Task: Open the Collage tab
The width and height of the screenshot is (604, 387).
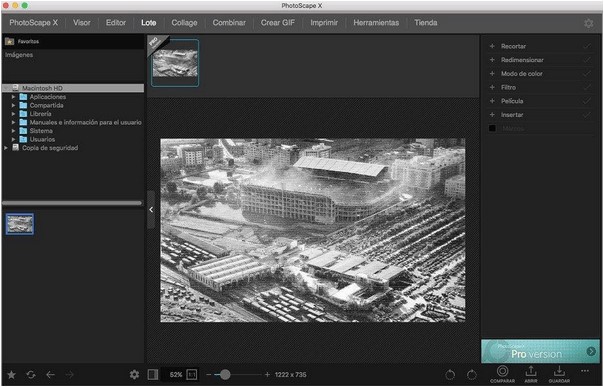Action: 184,23
